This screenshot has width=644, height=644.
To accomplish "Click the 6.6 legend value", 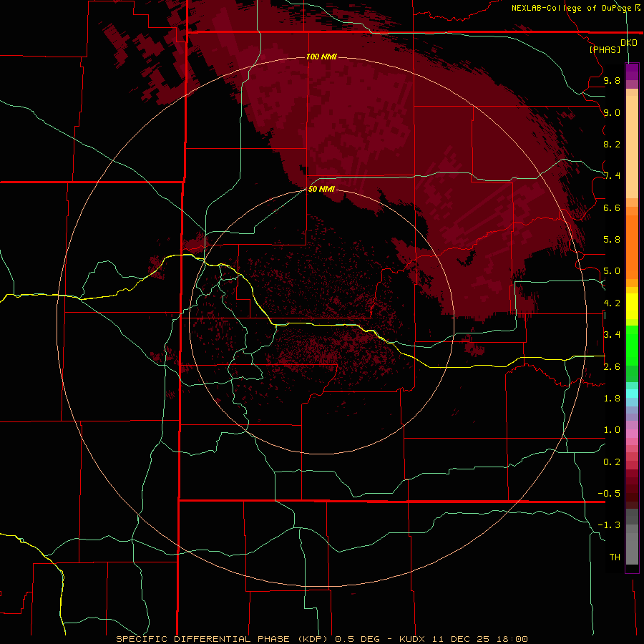I will point(612,208).
